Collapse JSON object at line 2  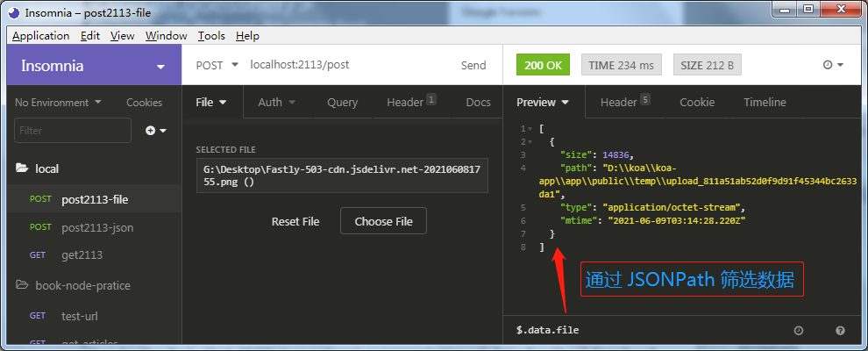point(530,142)
